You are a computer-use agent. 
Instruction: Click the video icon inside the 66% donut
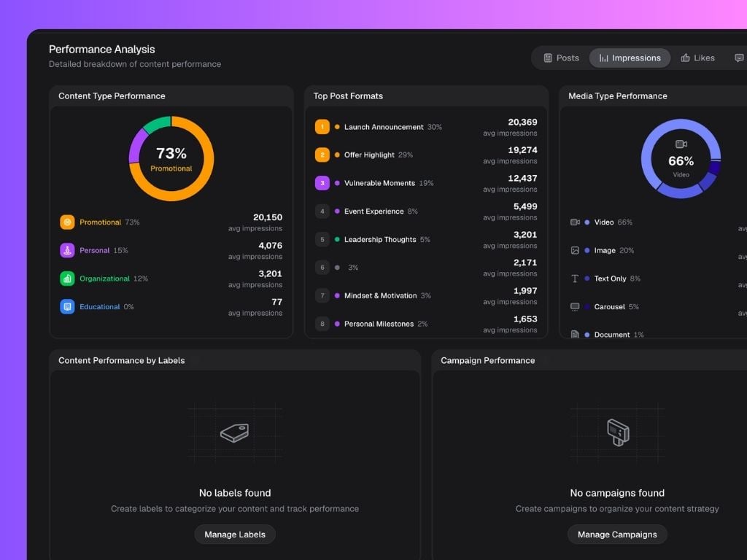coord(681,144)
